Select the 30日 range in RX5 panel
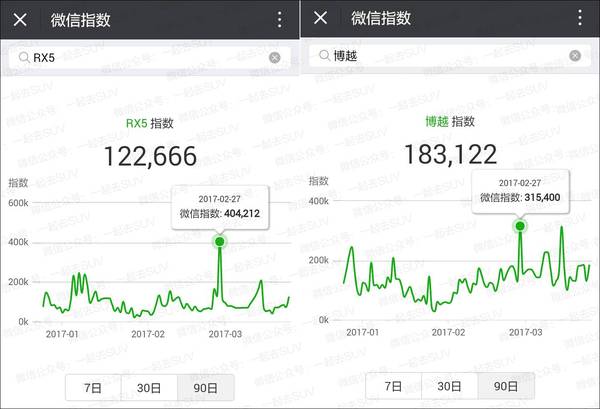This screenshot has height=409, width=600. pyautogui.click(x=149, y=388)
